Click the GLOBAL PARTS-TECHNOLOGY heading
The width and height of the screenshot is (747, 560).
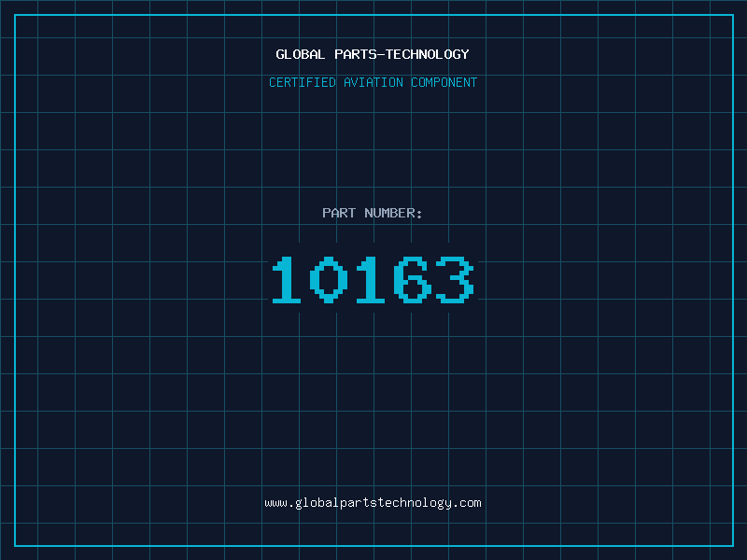373,54
